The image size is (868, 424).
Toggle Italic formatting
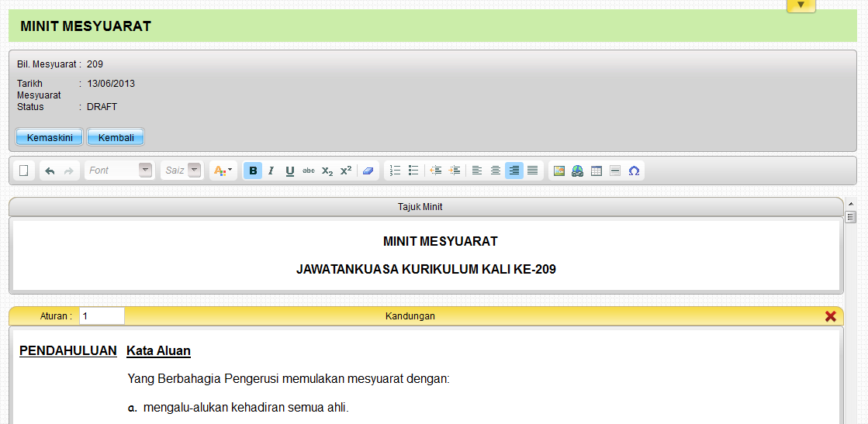click(x=271, y=171)
